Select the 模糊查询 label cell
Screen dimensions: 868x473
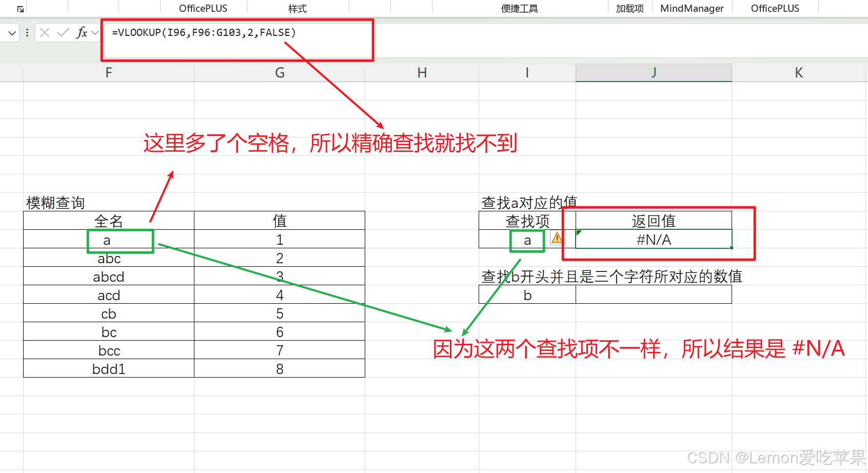pyautogui.click(x=109, y=202)
